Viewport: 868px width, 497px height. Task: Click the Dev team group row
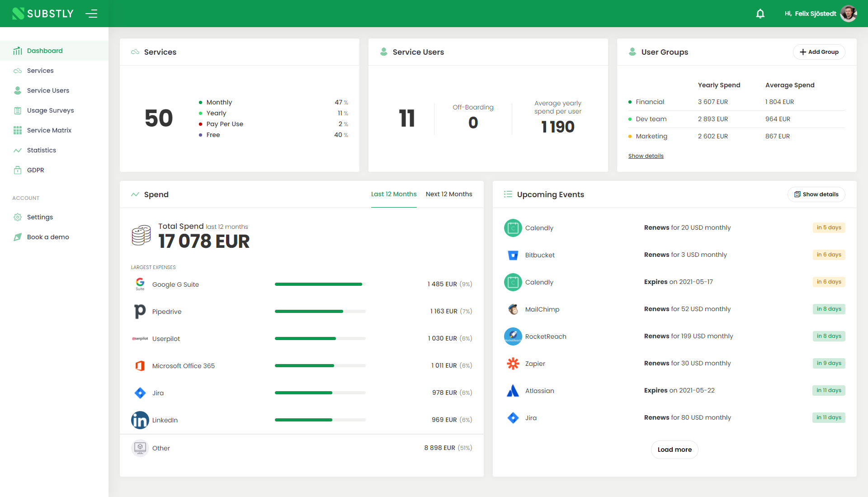coord(736,119)
